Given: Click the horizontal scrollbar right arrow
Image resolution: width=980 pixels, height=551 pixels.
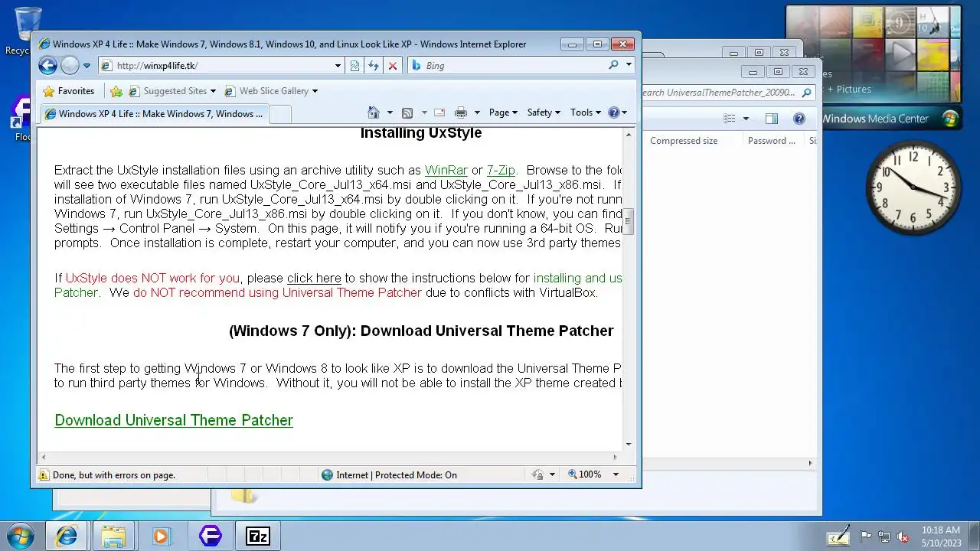Looking at the screenshot, I should (615, 457).
